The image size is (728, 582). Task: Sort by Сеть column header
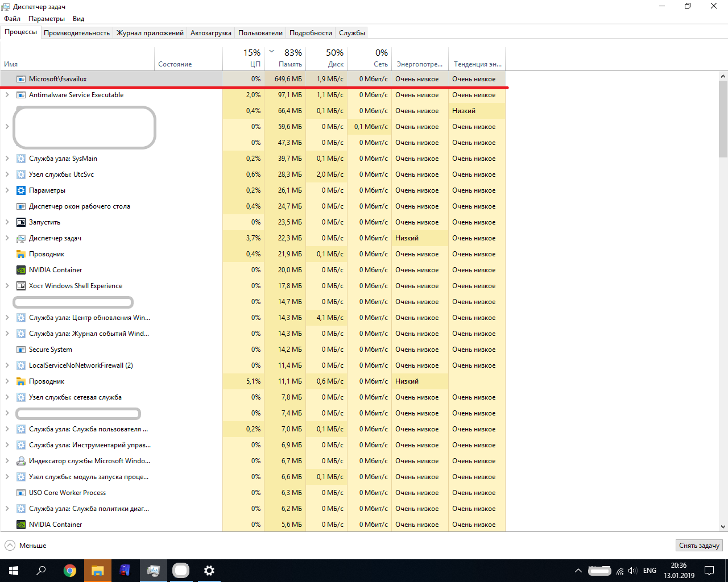pyautogui.click(x=369, y=58)
